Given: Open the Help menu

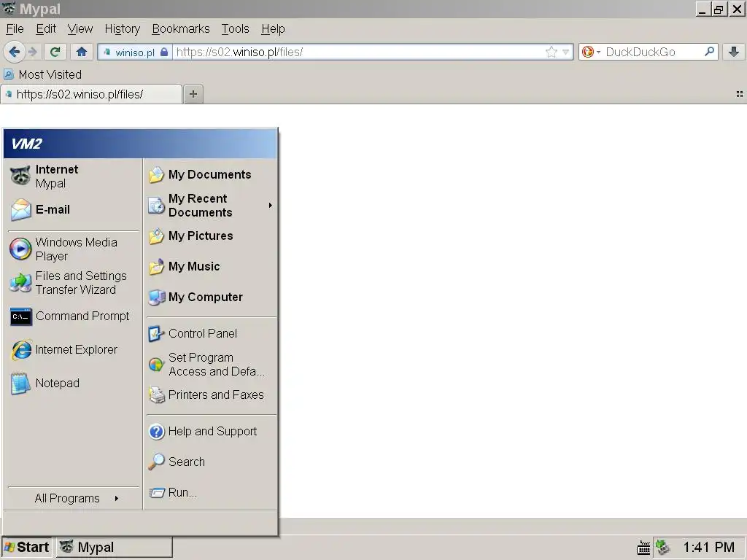Looking at the screenshot, I should pos(273,29).
